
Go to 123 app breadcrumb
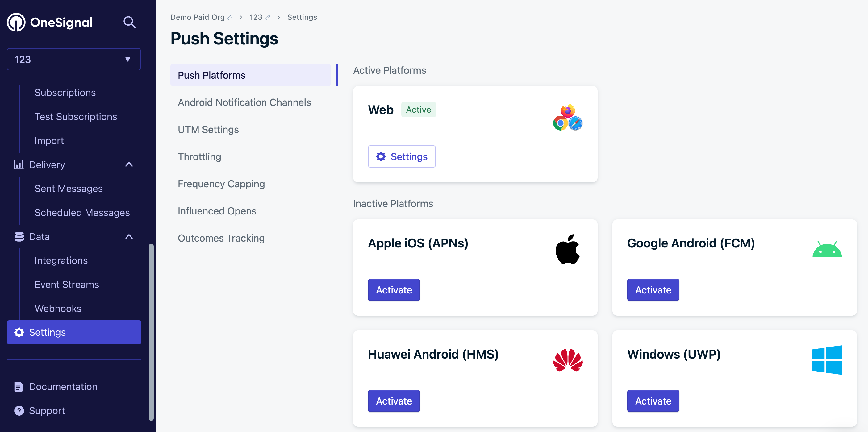point(256,17)
